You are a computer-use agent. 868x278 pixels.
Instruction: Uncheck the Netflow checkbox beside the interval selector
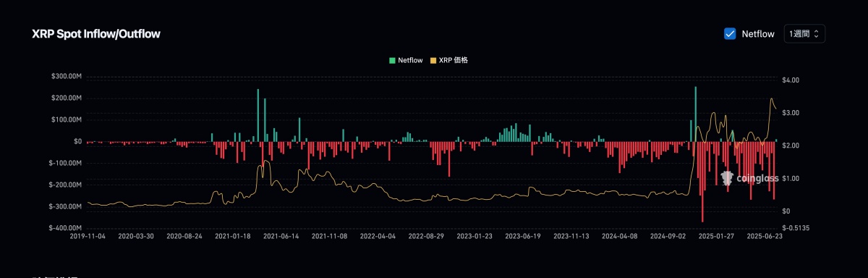point(730,33)
